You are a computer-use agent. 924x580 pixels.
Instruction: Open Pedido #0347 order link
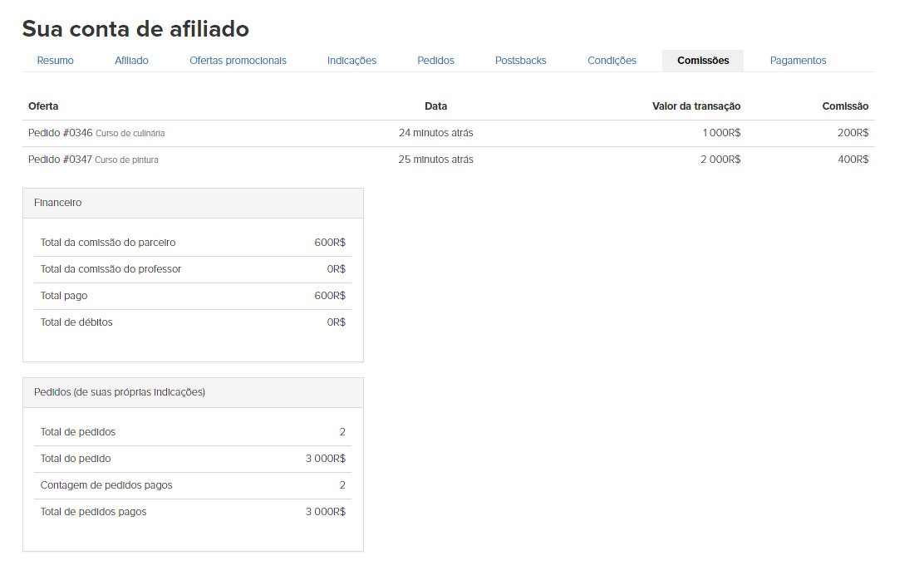(60, 160)
